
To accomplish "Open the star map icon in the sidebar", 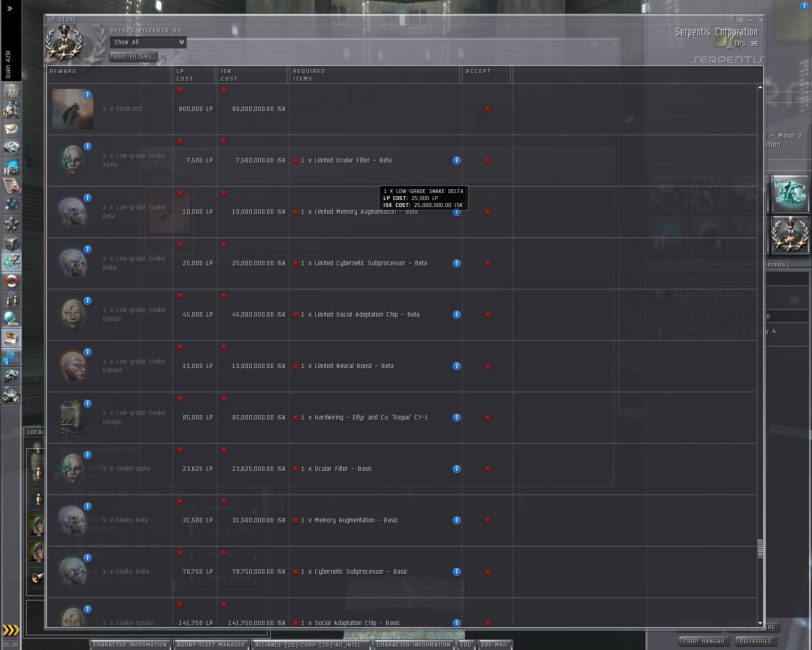I will (x=11, y=205).
